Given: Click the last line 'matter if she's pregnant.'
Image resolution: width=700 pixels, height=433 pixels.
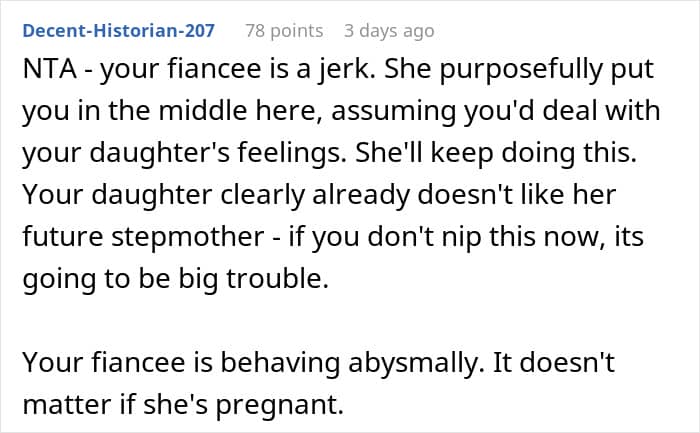Looking at the screenshot, I should 183,404.
